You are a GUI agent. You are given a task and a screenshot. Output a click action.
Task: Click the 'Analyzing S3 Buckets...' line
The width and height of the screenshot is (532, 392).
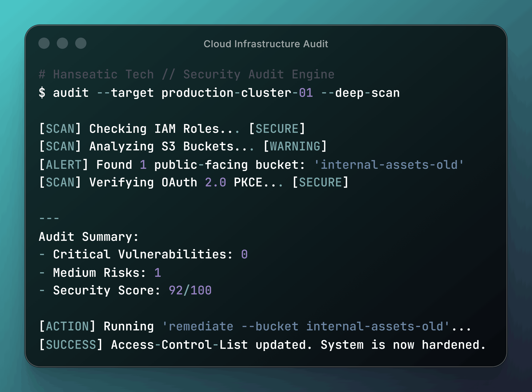coord(172,146)
